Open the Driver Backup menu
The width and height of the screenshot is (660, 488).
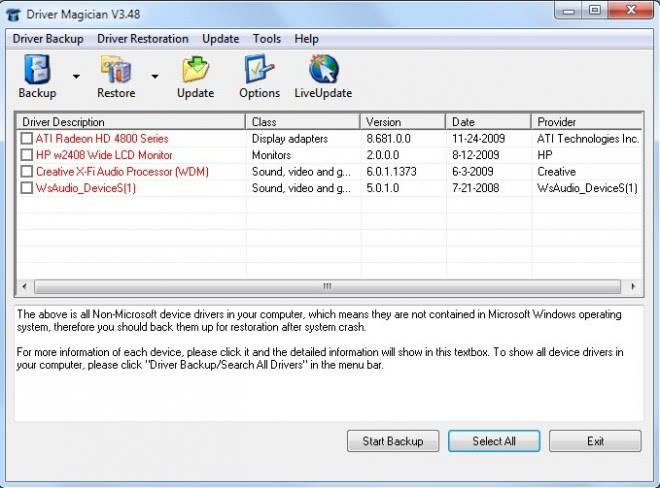pos(48,39)
